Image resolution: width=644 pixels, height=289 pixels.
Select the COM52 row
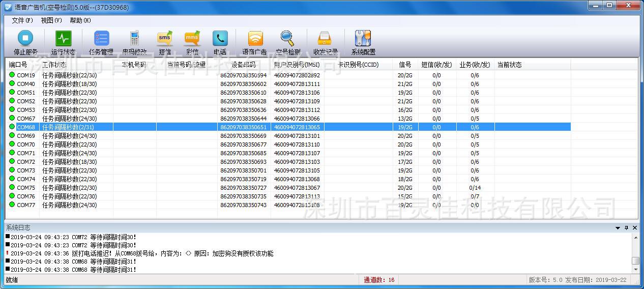click(x=288, y=101)
